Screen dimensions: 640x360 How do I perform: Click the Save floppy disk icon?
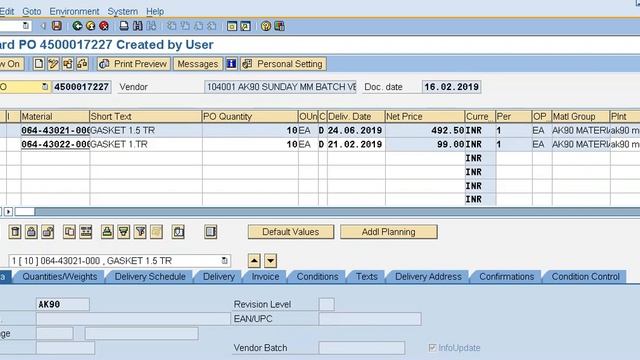point(57,26)
